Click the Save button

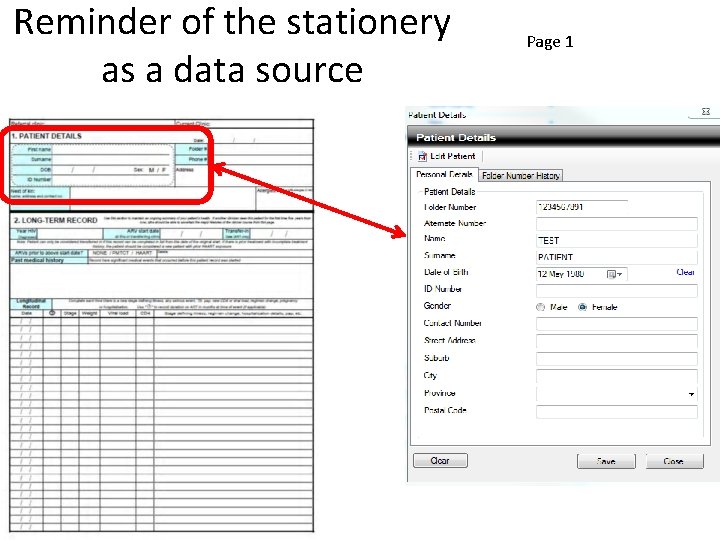pyautogui.click(x=606, y=461)
